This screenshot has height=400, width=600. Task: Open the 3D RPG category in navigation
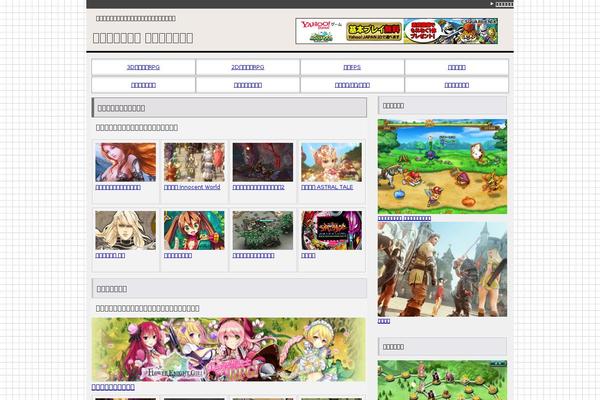pyautogui.click(x=143, y=67)
